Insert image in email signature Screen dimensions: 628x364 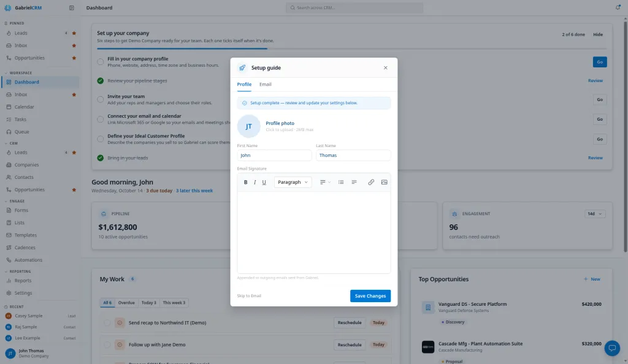tap(384, 182)
